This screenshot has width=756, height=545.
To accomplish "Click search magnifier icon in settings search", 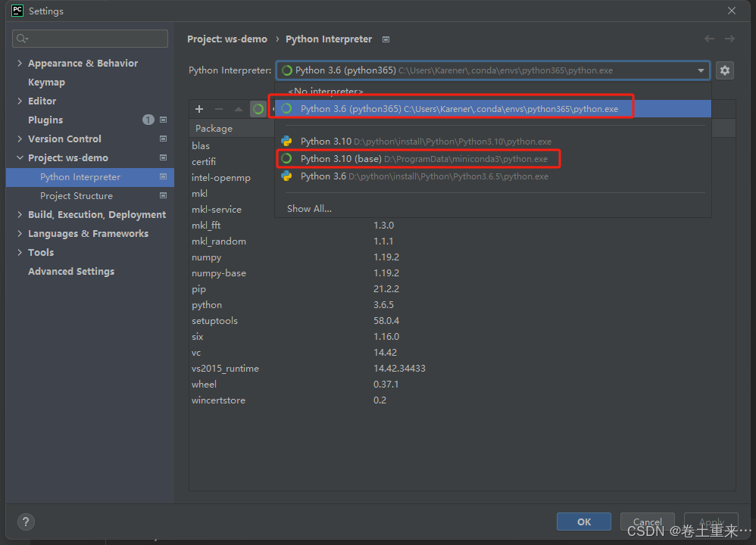I will tap(22, 39).
